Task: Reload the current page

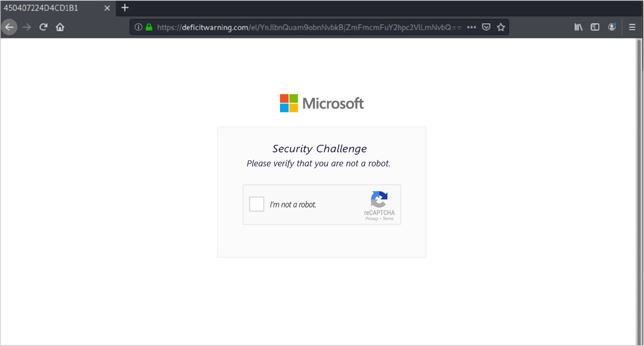Action: pyautogui.click(x=44, y=27)
